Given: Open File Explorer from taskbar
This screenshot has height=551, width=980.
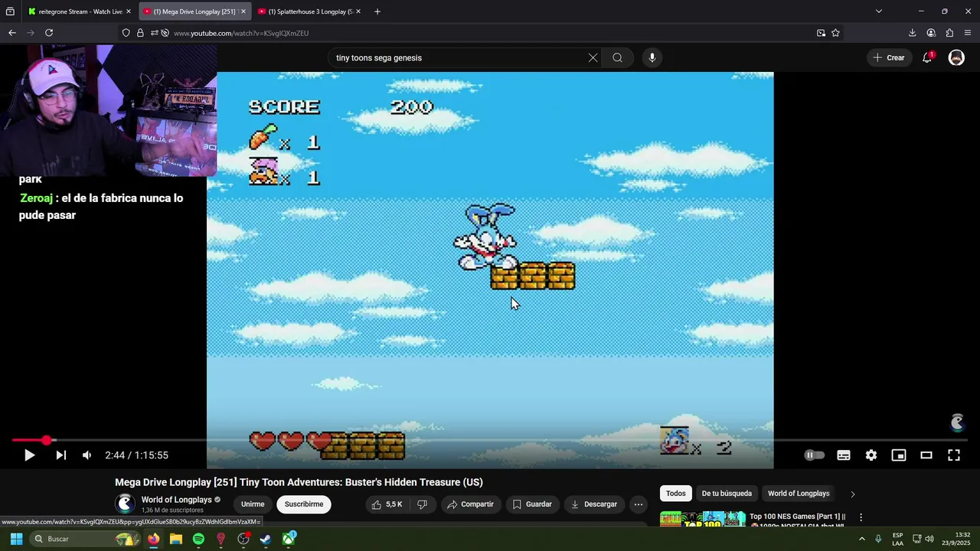Looking at the screenshot, I should point(175,539).
